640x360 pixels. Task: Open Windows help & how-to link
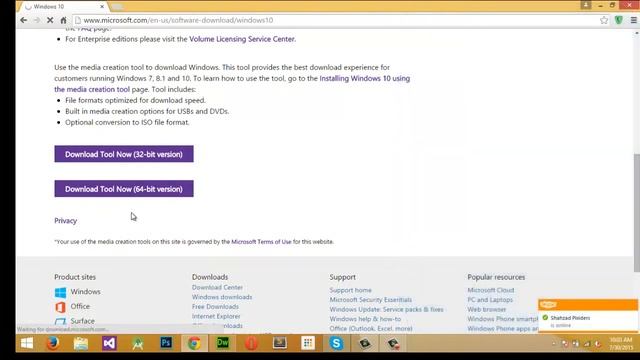pyautogui.click(x=365, y=319)
